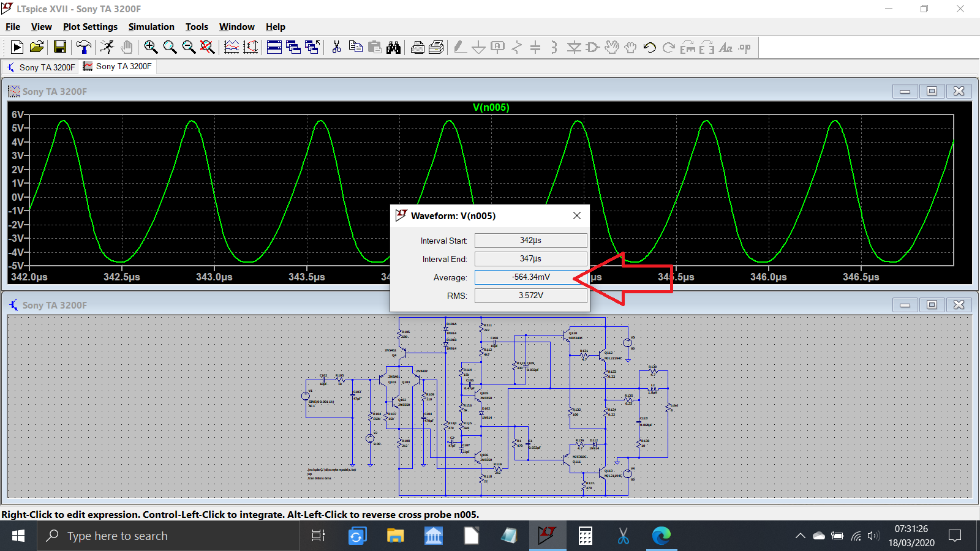Click the Diode component icon

click(x=574, y=47)
